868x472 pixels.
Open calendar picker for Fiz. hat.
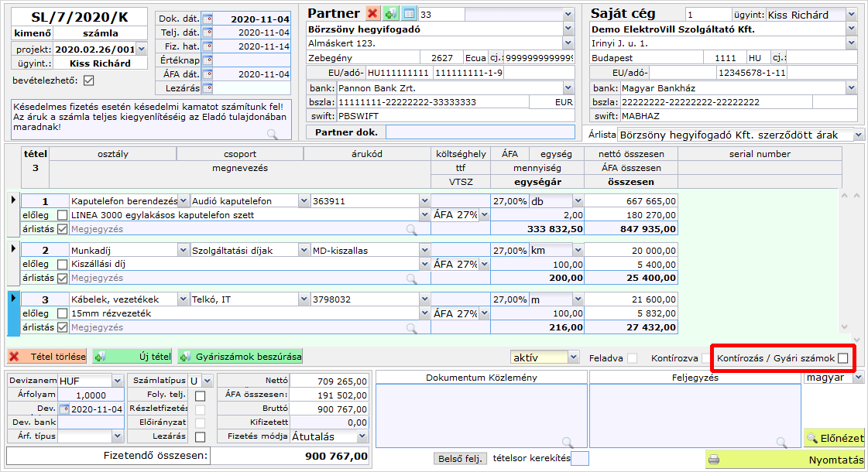pos(207,46)
